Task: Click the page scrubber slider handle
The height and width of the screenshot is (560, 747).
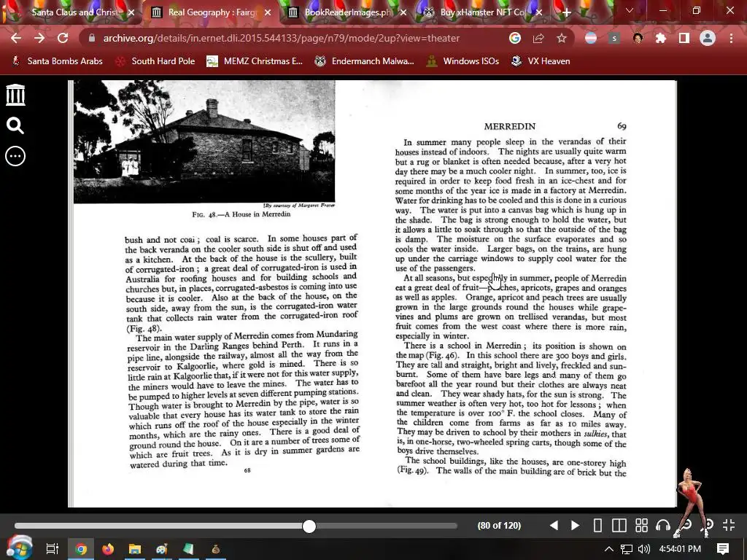Action: (309, 526)
